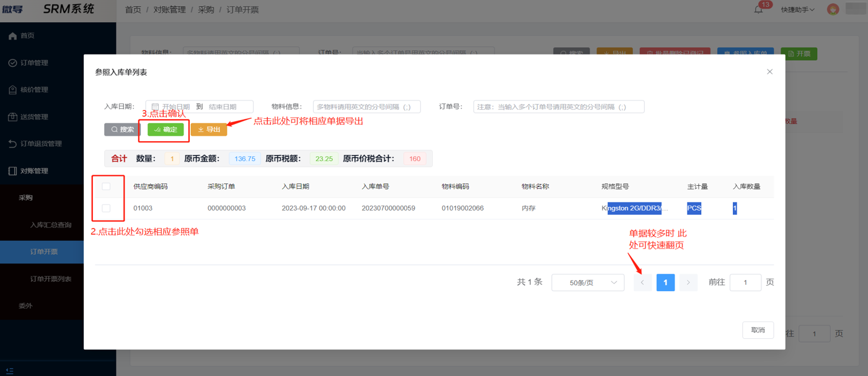The height and width of the screenshot is (376, 868).
Task: Click the 入库单号 column header
Action: coord(376,186)
